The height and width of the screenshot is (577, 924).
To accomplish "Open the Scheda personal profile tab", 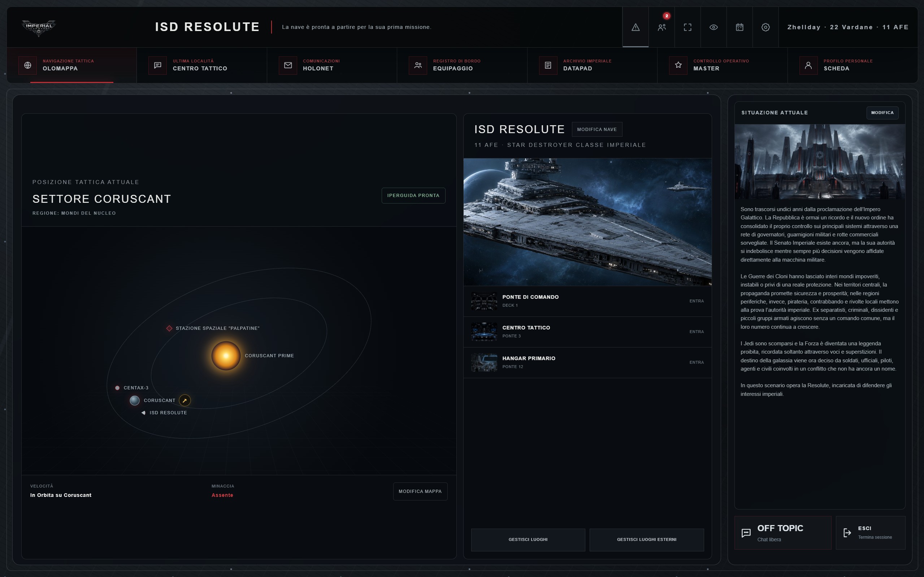I will tap(853, 65).
